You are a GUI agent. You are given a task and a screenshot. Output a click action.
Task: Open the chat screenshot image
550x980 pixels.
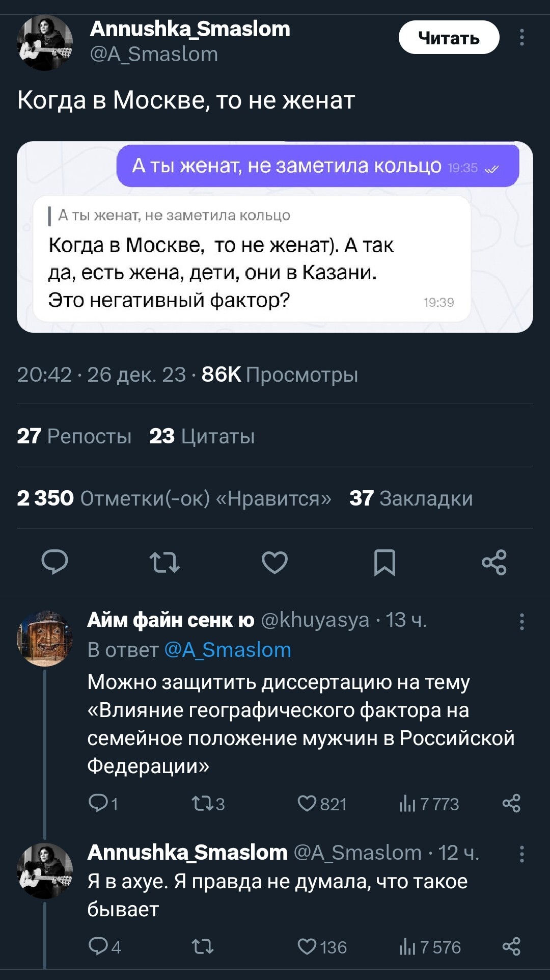tap(275, 237)
